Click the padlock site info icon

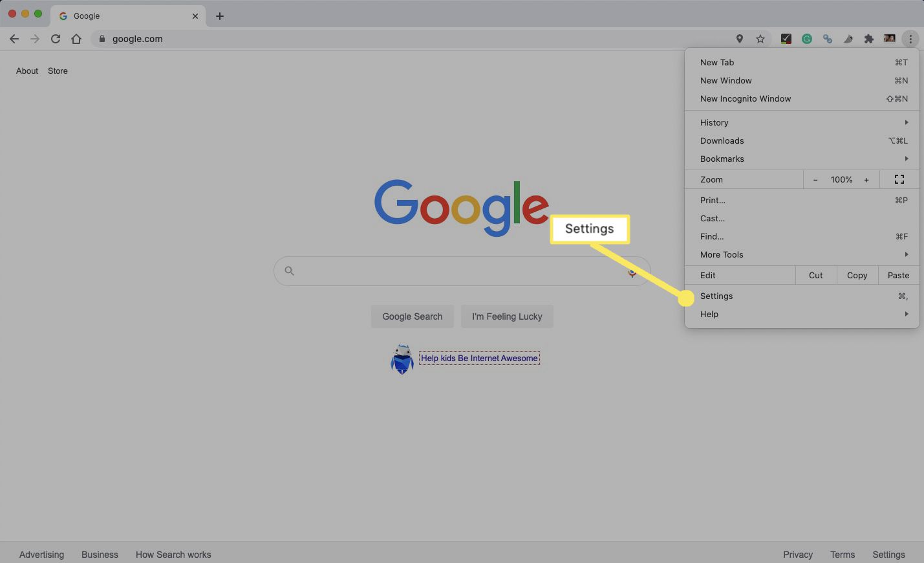[x=102, y=39]
